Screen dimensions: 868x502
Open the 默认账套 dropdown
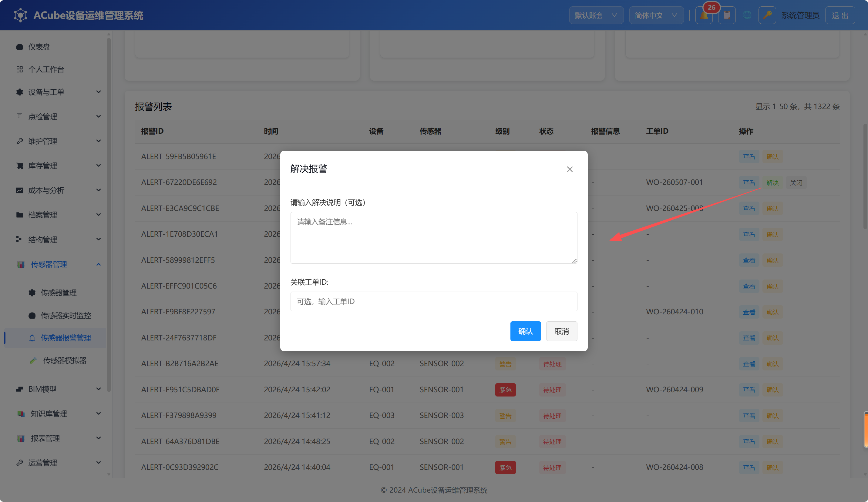point(596,15)
